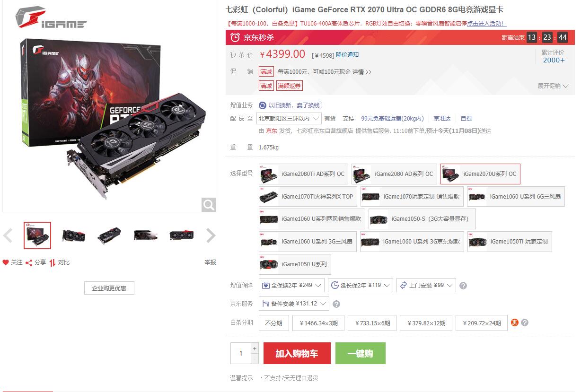Increase quantity with plus stepper
The height and width of the screenshot is (392, 581).
coord(255,348)
